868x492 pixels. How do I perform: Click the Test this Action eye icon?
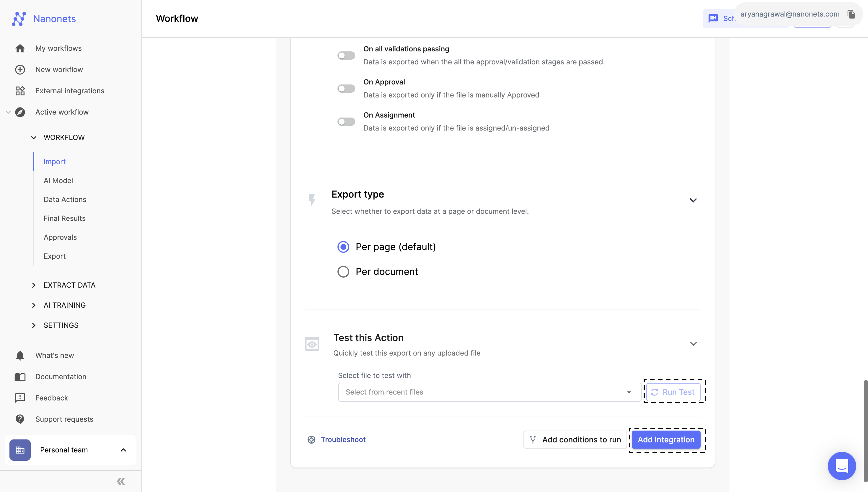312,344
